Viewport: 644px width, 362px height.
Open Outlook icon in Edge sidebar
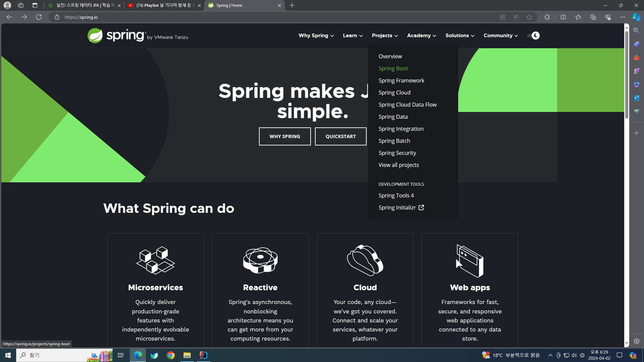click(636, 98)
